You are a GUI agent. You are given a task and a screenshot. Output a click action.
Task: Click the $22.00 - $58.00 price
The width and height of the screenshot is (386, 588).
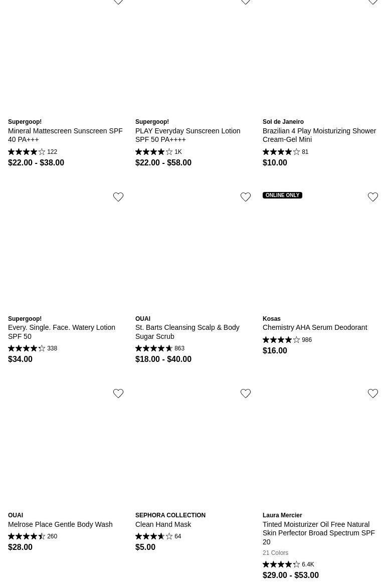point(163,162)
